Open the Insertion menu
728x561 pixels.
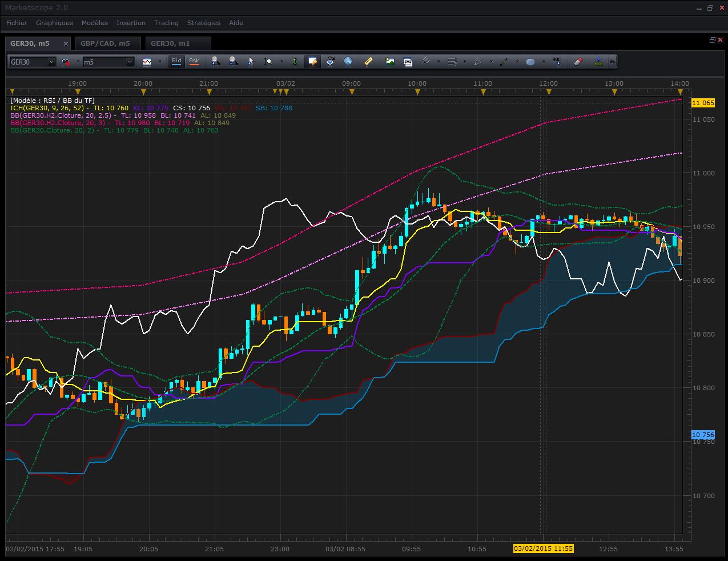pyautogui.click(x=131, y=23)
